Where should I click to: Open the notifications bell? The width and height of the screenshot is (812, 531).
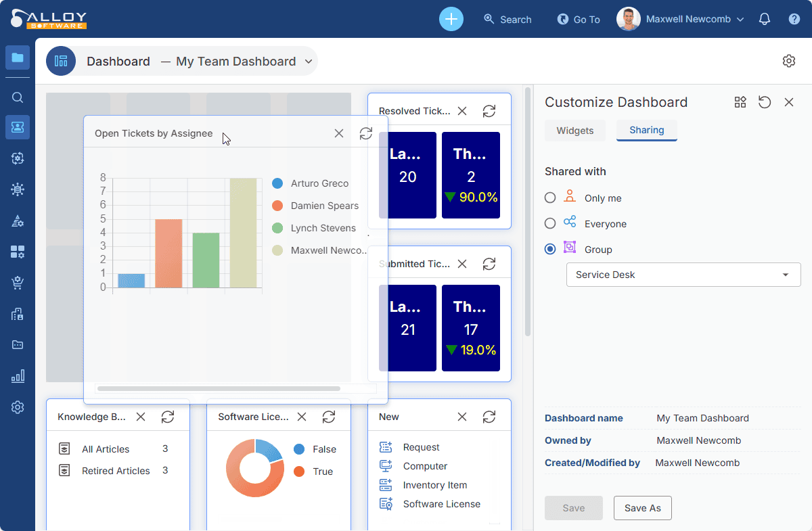click(x=765, y=19)
